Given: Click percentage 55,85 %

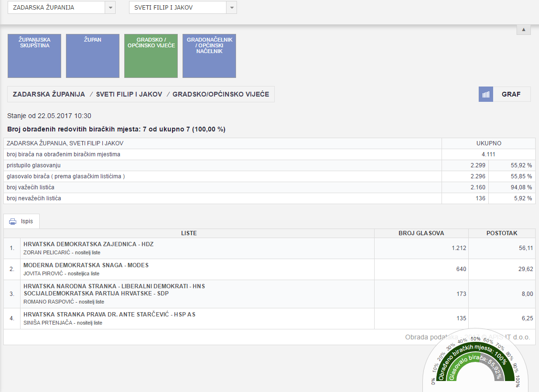Looking at the screenshot, I should [521, 176].
